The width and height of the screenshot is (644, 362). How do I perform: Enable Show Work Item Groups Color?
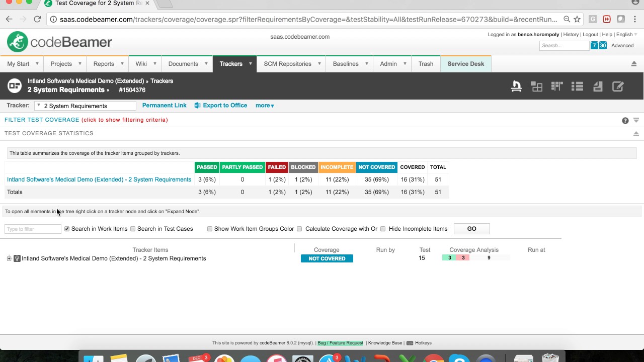210,229
